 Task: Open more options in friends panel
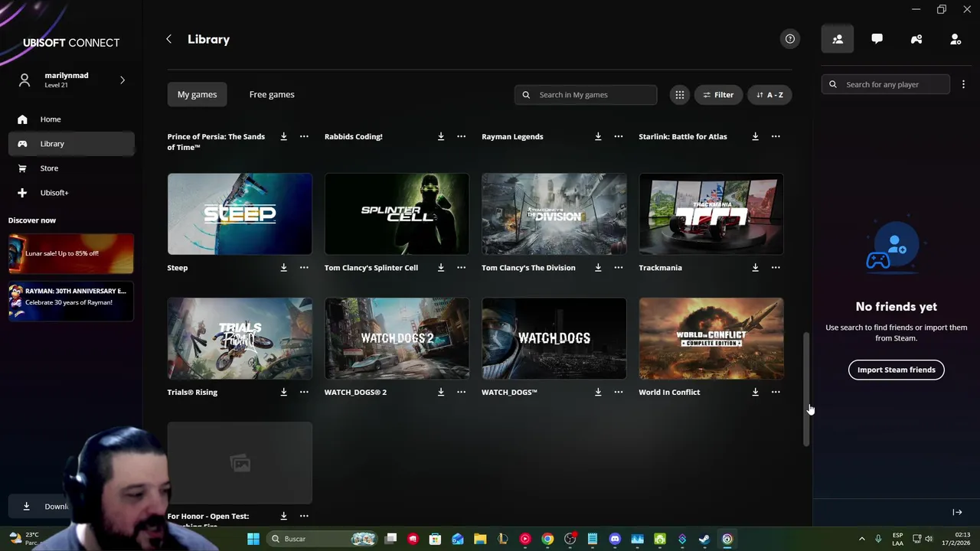pyautogui.click(x=963, y=84)
